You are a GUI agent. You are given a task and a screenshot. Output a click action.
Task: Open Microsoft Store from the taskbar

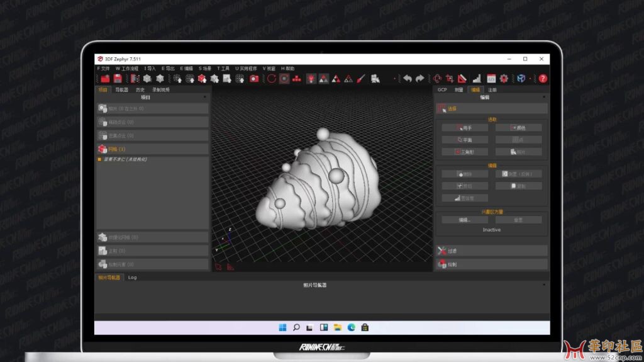click(365, 327)
